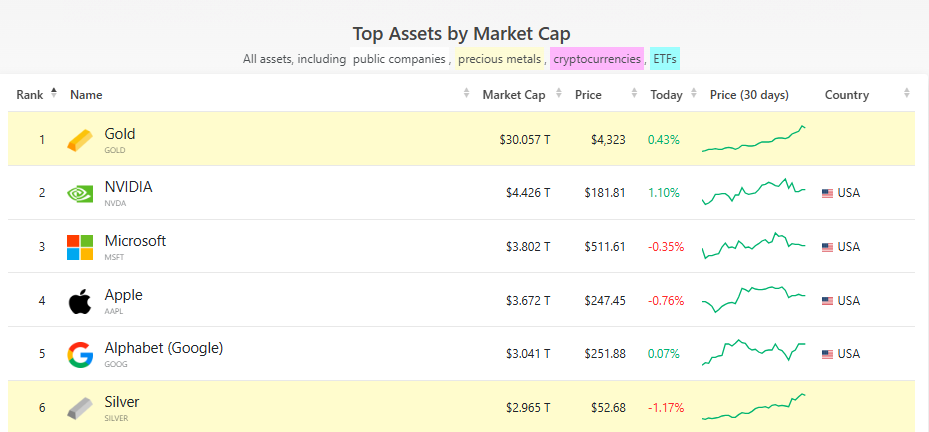Viewport: 929px width, 432px height.
Task: Sort table by Market Cap column
Action: [x=514, y=95]
